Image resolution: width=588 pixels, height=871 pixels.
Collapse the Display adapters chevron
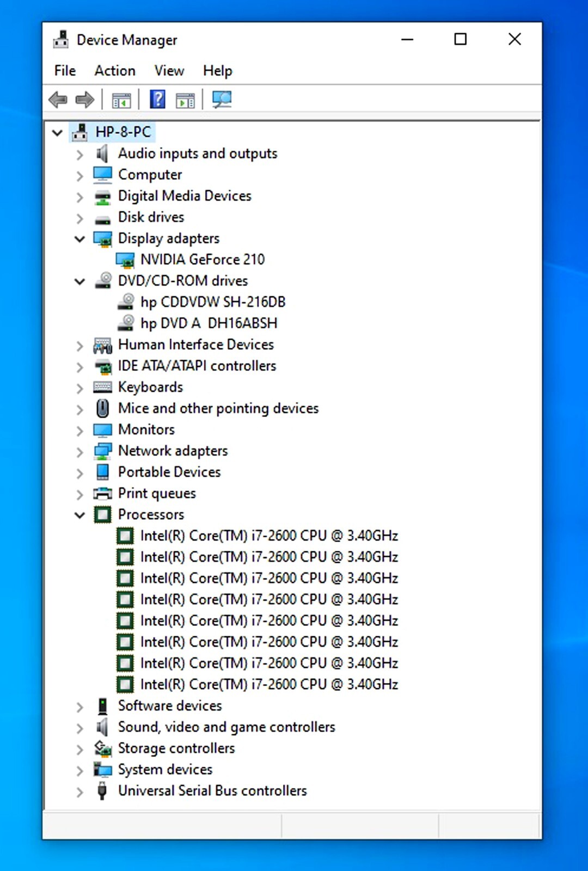pos(80,239)
